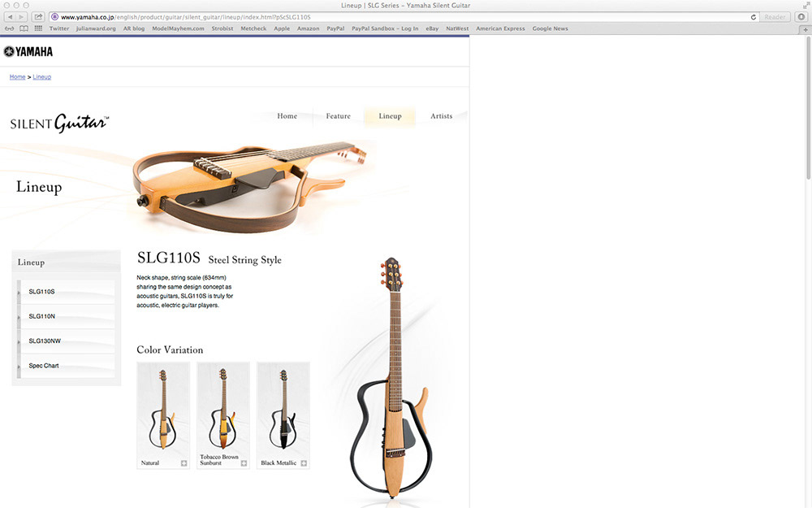The height and width of the screenshot is (508, 812).
Task: Add a new tab with plus button
Action: point(806,29)
